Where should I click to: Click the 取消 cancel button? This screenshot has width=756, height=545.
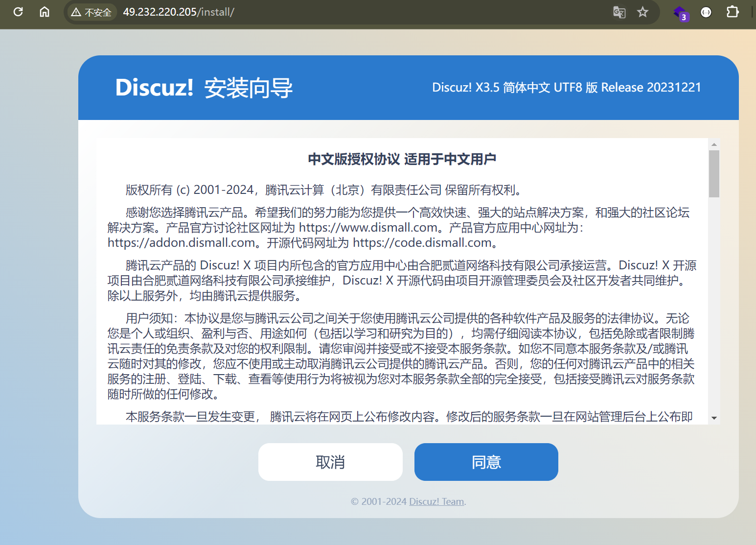point(330,462)
